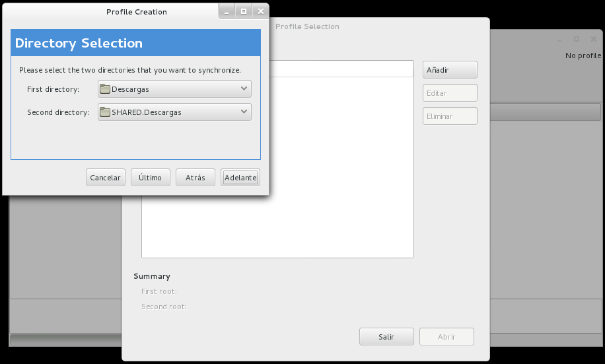Click the folder icon beside Descargas
The image size is (605, 364).
(x=105, y=89)
